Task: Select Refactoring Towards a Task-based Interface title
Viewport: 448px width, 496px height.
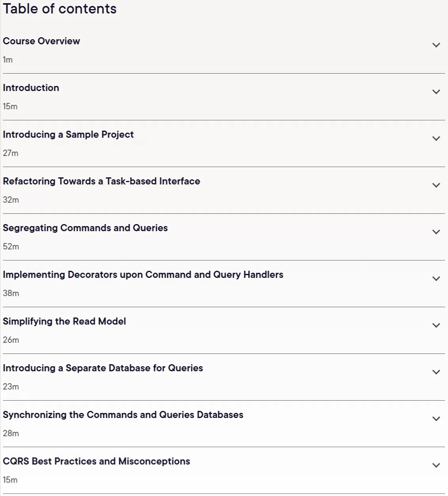Action: (x=101, y=181)
